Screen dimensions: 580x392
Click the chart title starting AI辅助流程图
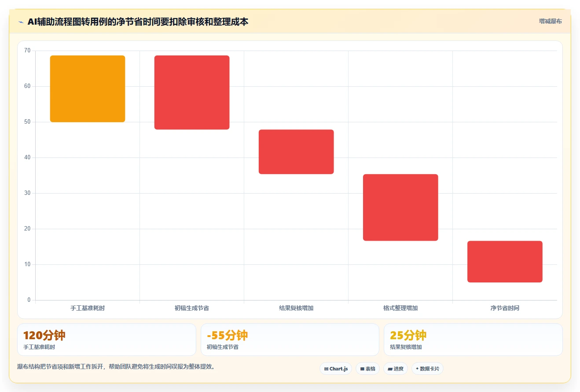pos(138,22)
